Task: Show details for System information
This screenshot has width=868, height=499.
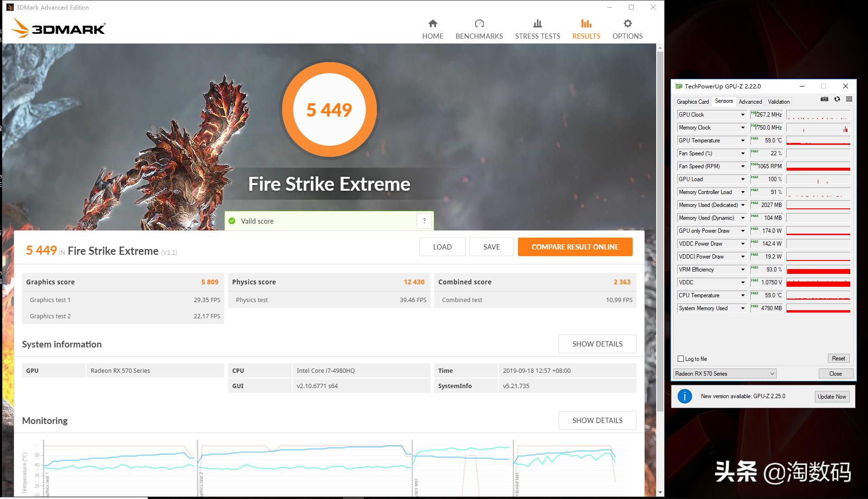Action: click(597, 344)
